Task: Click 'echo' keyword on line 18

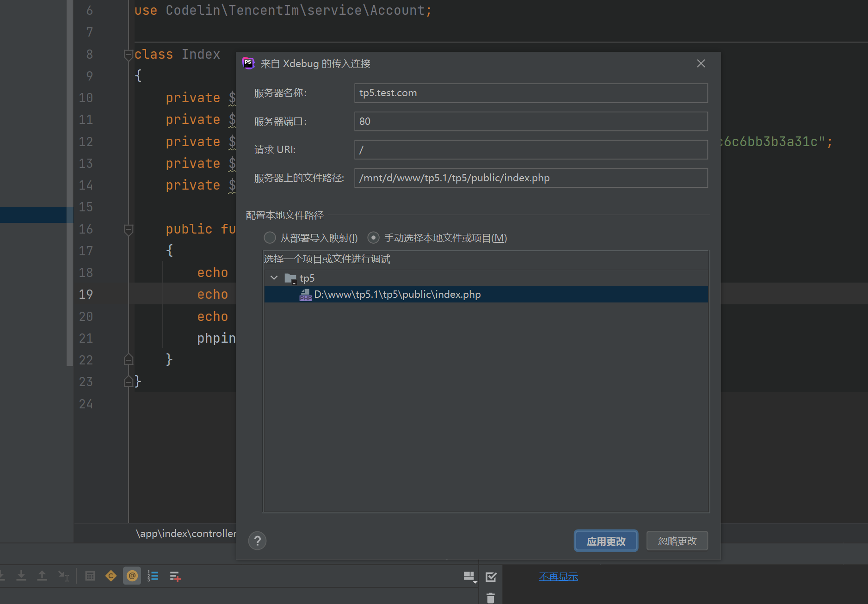Action: click(213, 272)
